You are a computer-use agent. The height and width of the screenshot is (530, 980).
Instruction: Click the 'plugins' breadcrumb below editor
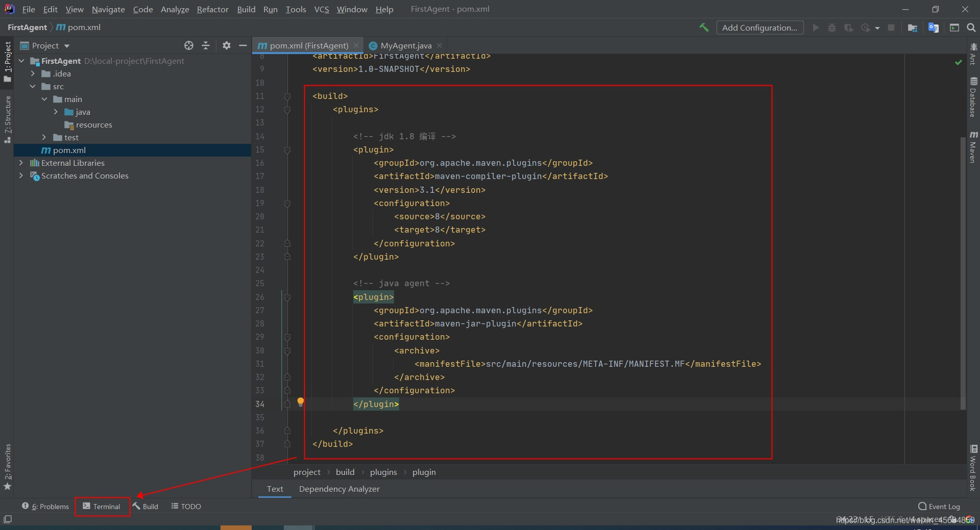point(383,472)
